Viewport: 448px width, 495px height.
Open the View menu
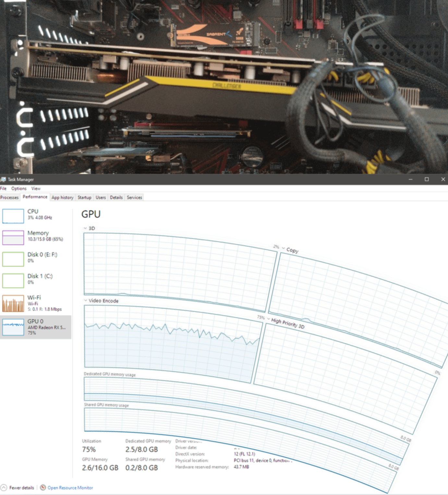36,188
